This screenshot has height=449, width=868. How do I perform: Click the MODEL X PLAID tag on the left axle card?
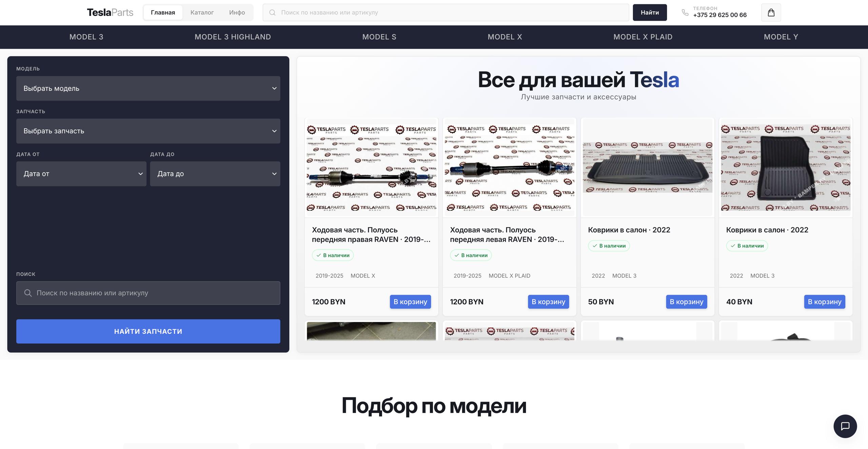pyautogui.click(x=509, y=276)
